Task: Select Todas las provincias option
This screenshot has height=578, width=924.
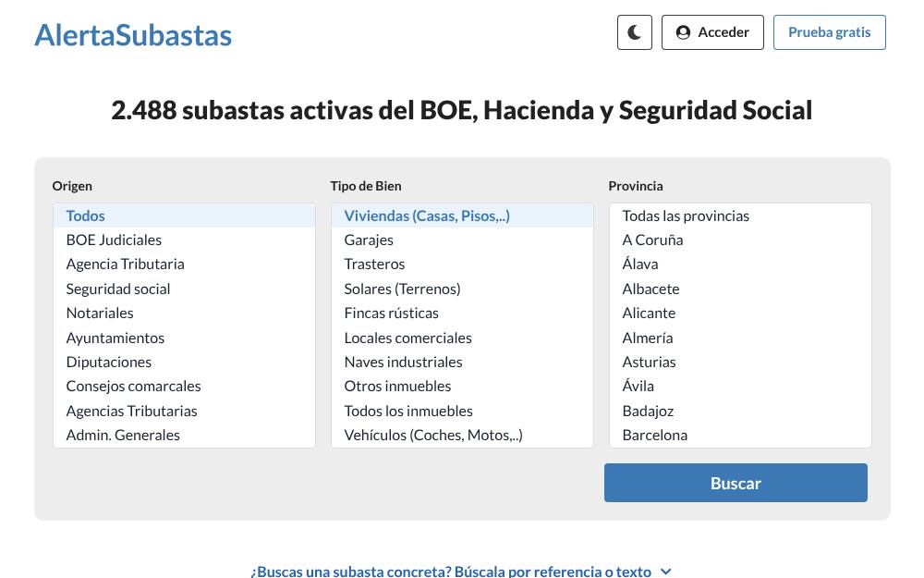Action: click(740, 215)
